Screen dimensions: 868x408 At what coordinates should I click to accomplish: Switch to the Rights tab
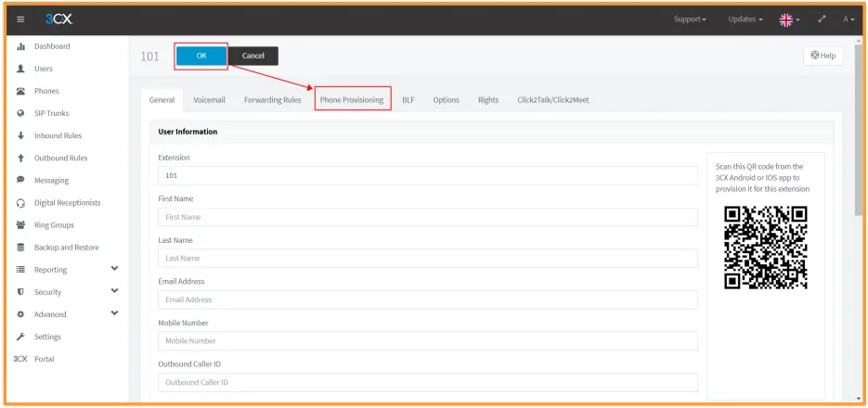tap(488, 100)
